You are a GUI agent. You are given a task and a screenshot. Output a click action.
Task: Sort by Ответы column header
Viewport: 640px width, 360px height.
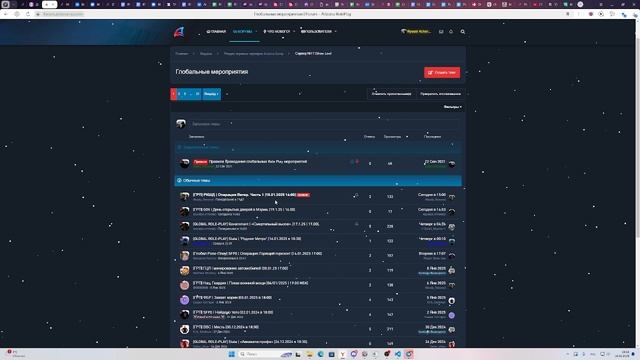369,137
